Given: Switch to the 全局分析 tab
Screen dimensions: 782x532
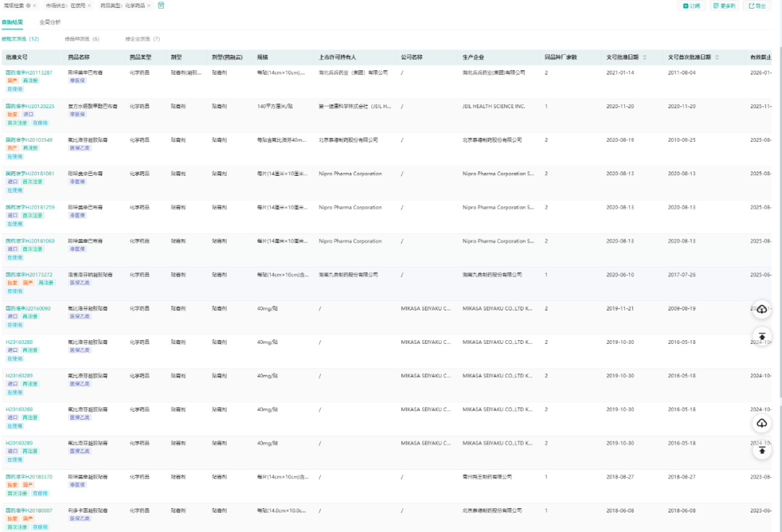Looking at the screenshot, I should [50, 22].
